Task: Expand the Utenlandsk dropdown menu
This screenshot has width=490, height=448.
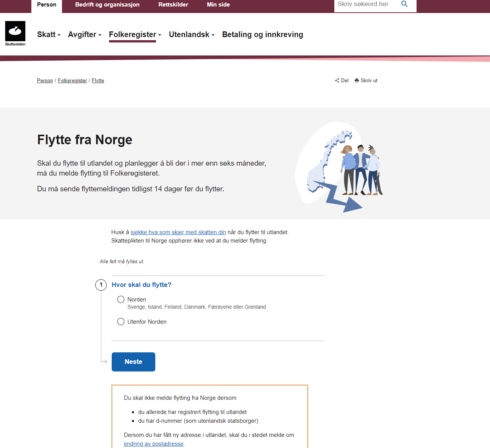Action: 191,34
